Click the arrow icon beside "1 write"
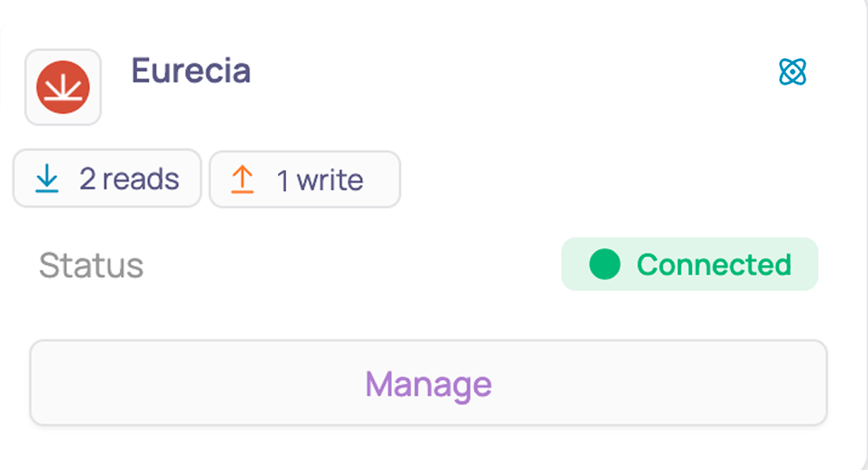 tap(242, 180)
